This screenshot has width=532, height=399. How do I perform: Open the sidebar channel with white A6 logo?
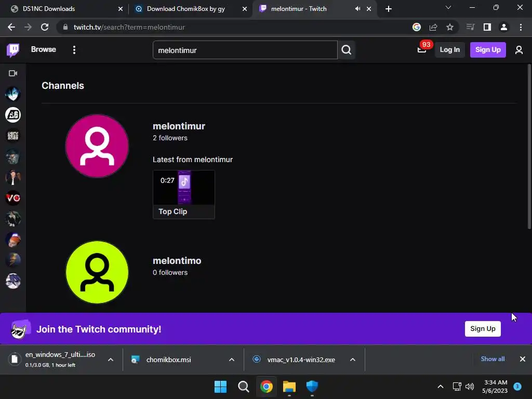(13, 115)
